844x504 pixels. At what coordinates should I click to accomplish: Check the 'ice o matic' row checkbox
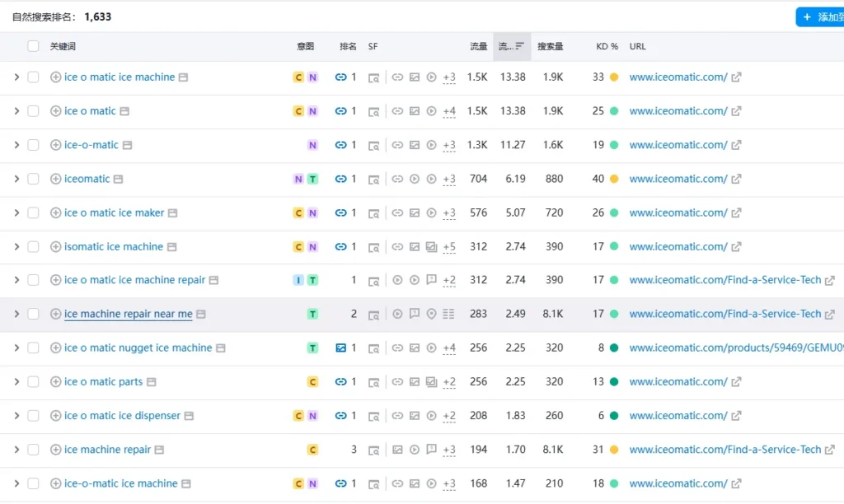33,111
